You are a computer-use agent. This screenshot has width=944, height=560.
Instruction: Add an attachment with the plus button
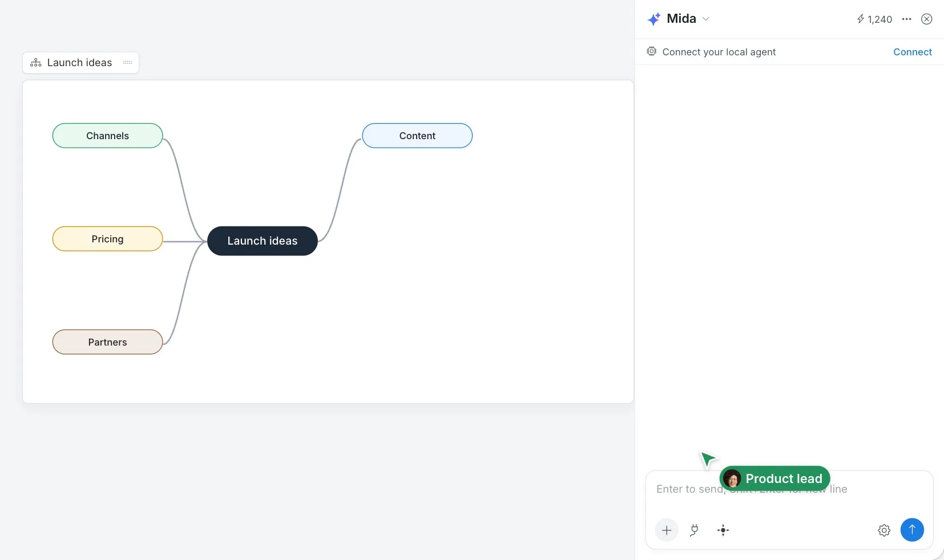tap(667, 530)
